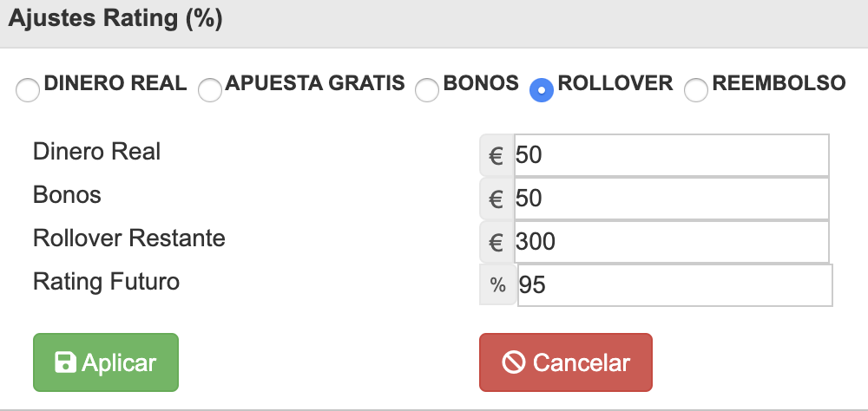This screenshot has width=868, height=411.
Task: Click the Rollover Restante text label
Action: 129,238
